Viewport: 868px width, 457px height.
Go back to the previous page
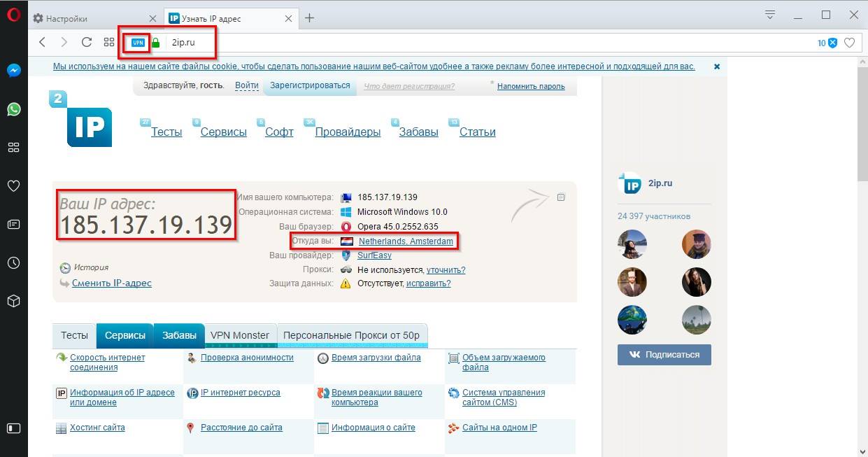[x=42, y=43]
